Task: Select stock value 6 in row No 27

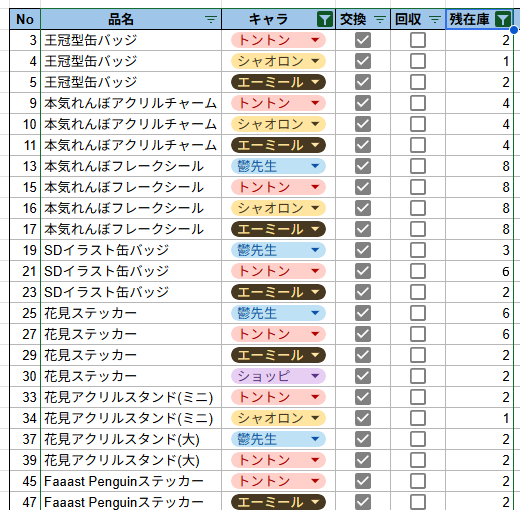Action: click(479, 334)
